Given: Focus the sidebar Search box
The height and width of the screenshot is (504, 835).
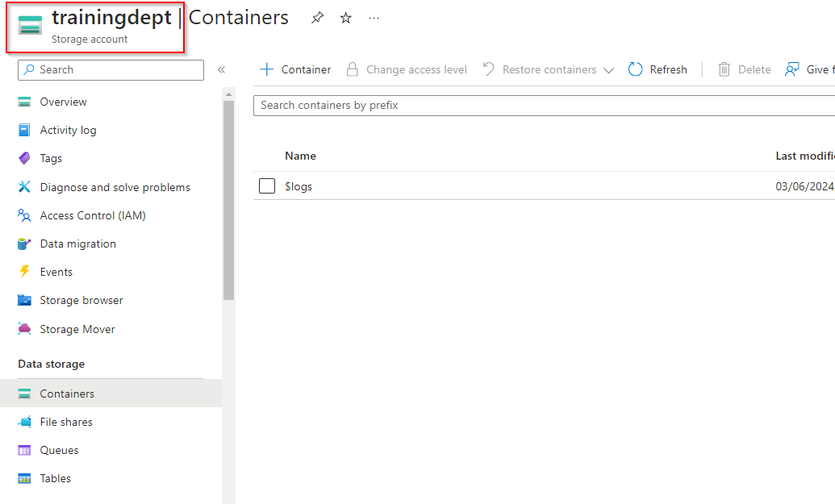Looking at the screenshot, I should (x=117, y=70).
